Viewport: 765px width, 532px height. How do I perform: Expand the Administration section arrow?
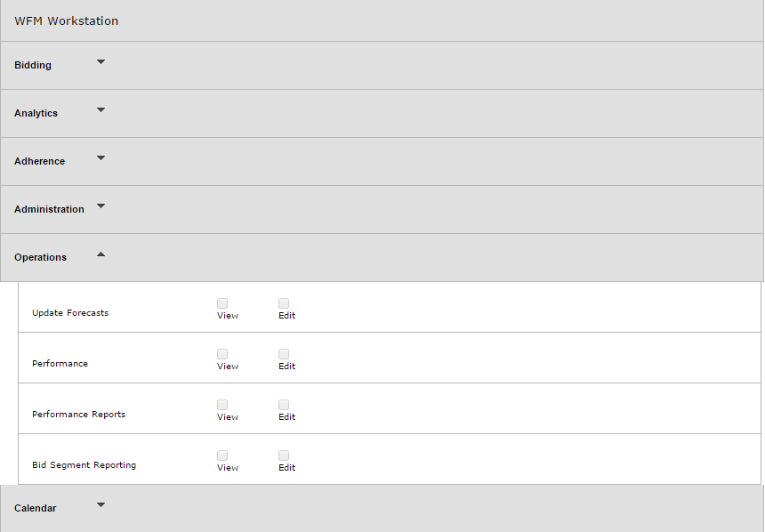pos(101,206)
